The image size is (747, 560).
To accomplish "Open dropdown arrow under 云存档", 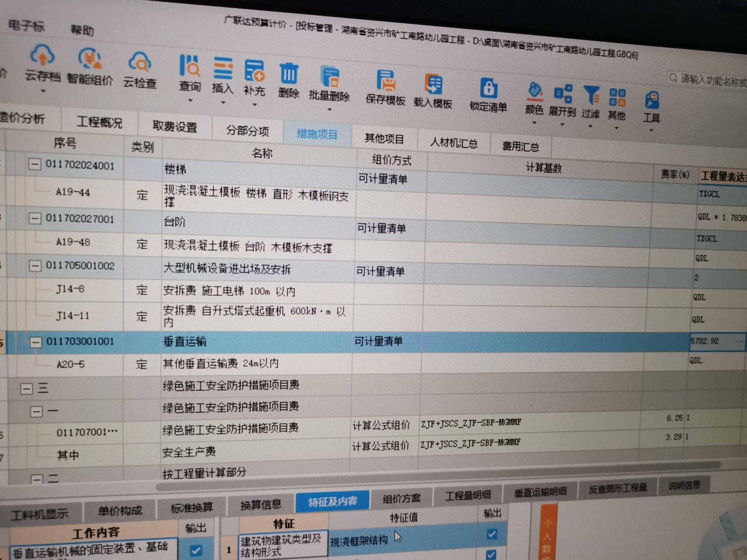I will 43,91.
